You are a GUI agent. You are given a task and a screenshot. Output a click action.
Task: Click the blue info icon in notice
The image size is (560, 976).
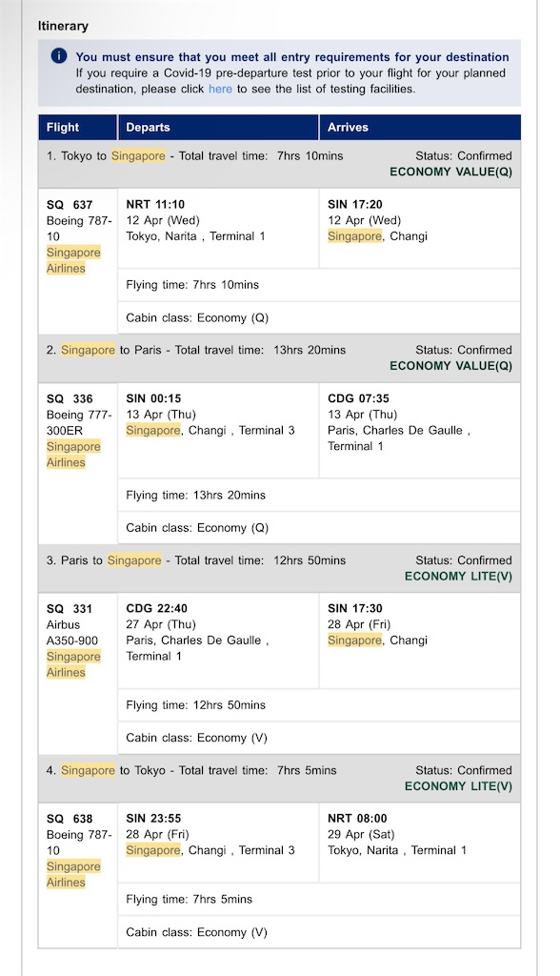pyautogui.click(x=59, y=56)
